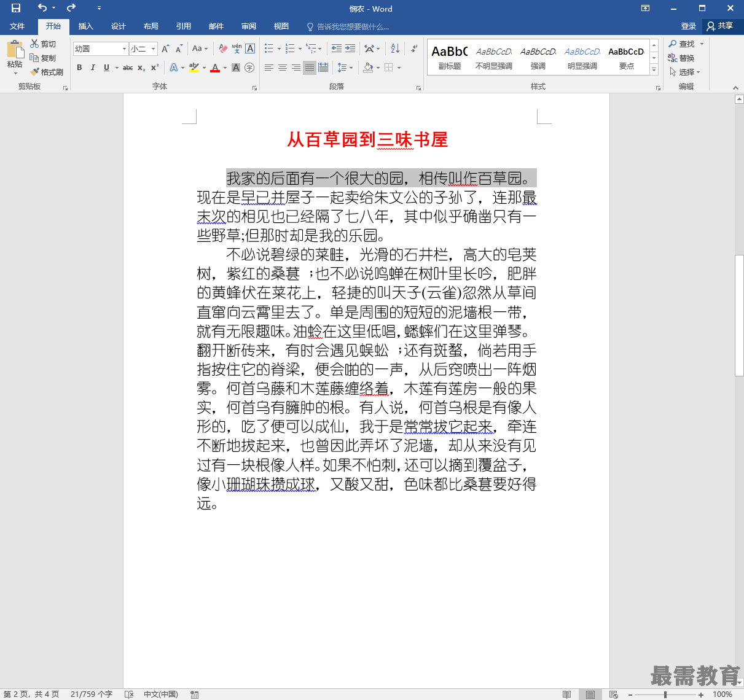Apply strikethrough formatting
This screenshot has width=744, height=700.
(128, 68)
